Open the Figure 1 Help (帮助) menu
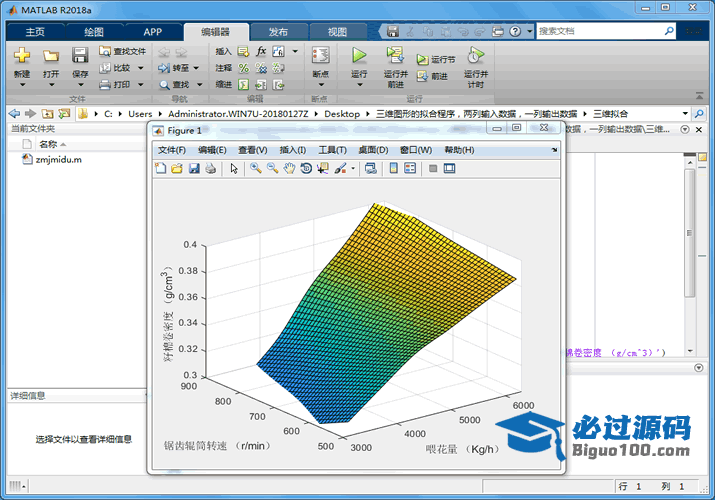This screenshot has height=500, width=715. tap(459, 150)
